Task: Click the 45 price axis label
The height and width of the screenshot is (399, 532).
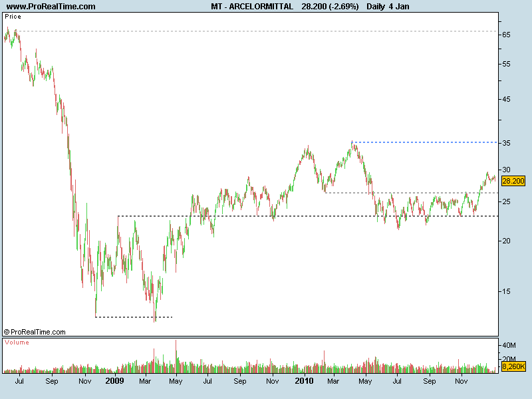Action: [506, 99]
